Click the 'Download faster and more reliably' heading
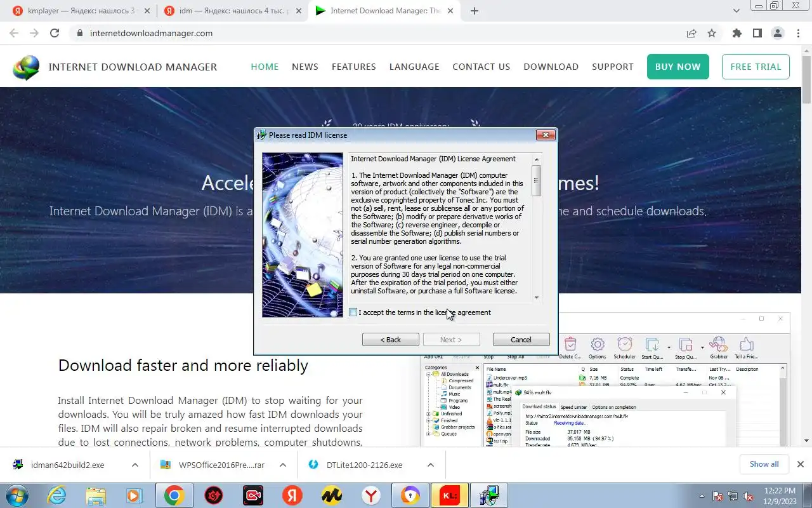The height and width of the screenshot is (508, 812). pos(183,365)
